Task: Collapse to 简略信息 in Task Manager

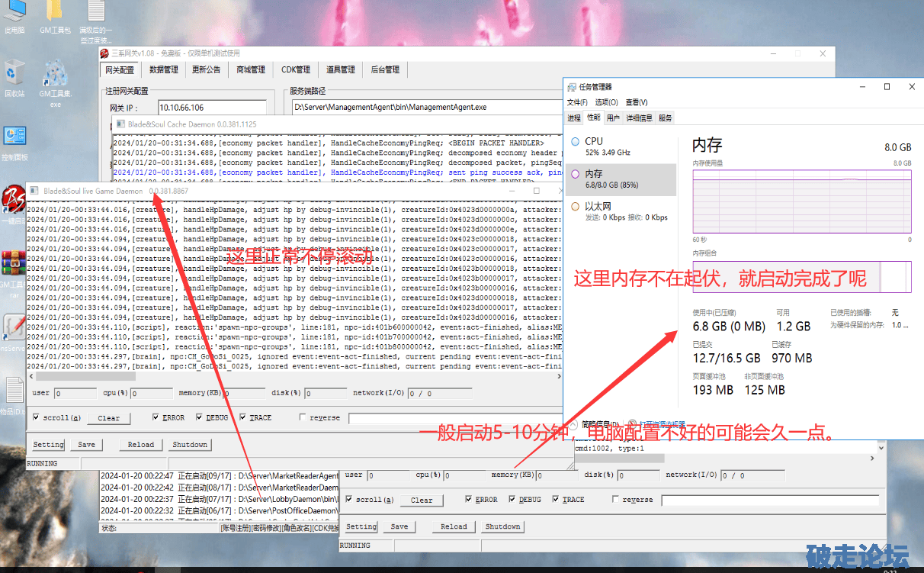Action: [x=599, y=424]
